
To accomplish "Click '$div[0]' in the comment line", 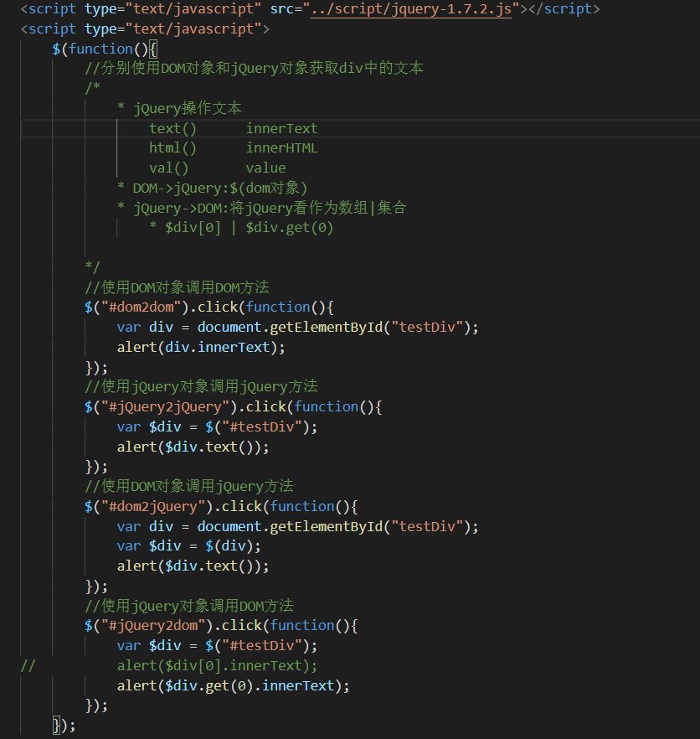I will [193, 228].
